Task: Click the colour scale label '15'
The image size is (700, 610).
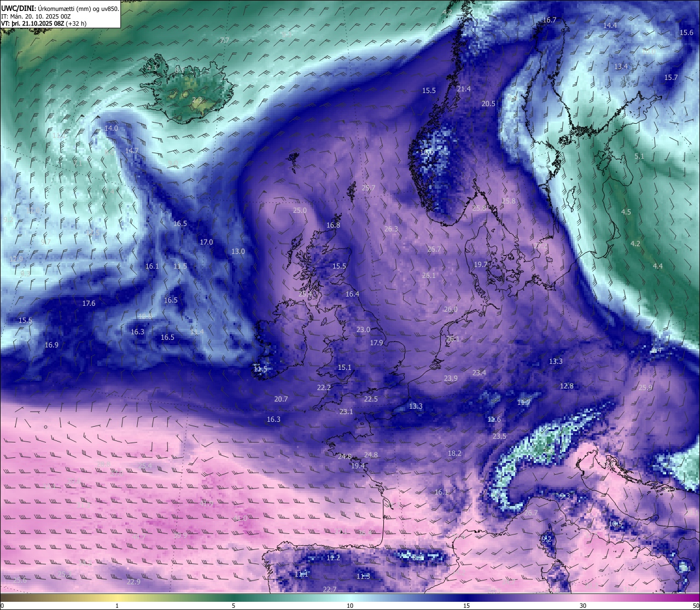Action: coord(466,606)
